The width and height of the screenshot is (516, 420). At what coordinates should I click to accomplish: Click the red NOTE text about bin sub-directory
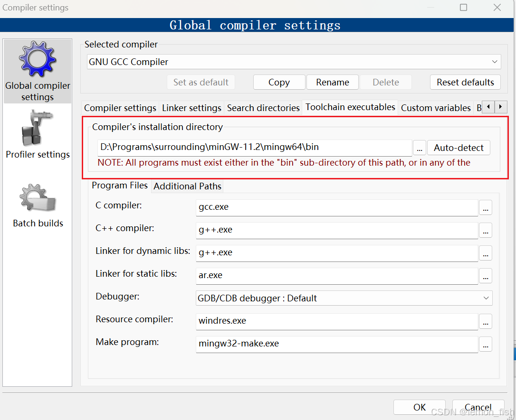tap(284, 163)
